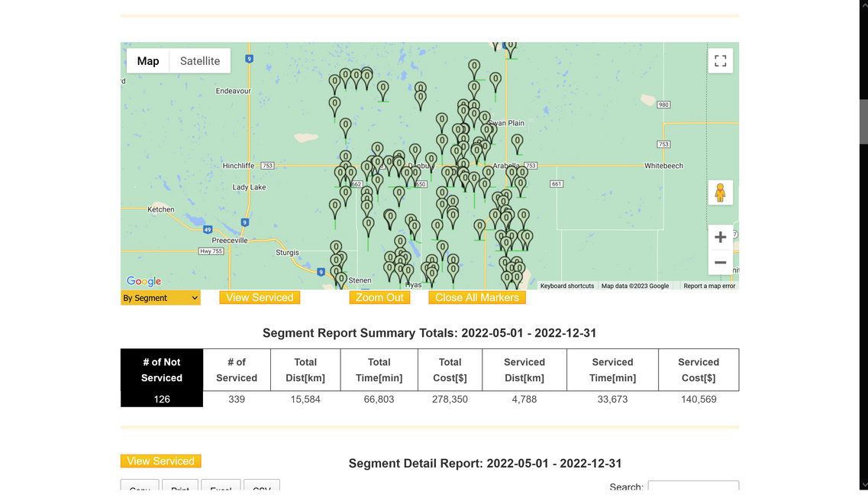The height and width of the screenshot is (495, 868).
Task: Click the 126 not serviced value
Action: 162,400
